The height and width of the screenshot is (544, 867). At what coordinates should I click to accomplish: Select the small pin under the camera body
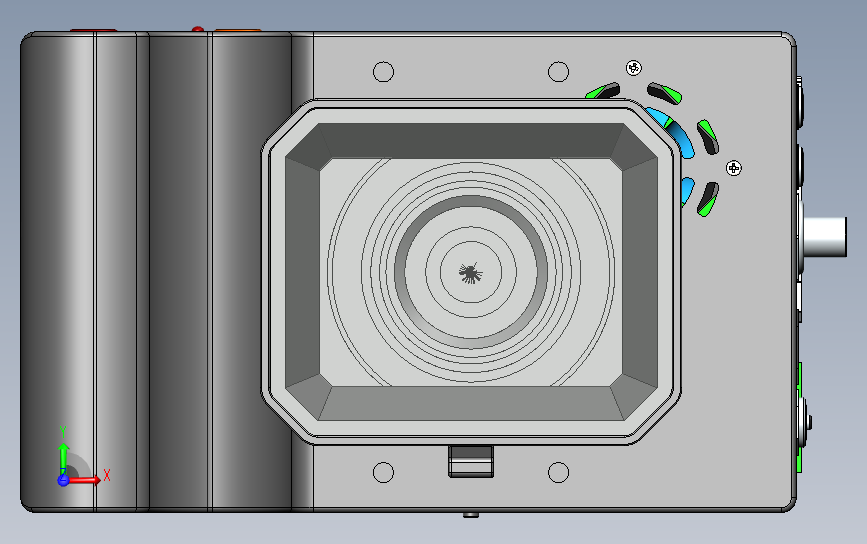coord(471,515)
